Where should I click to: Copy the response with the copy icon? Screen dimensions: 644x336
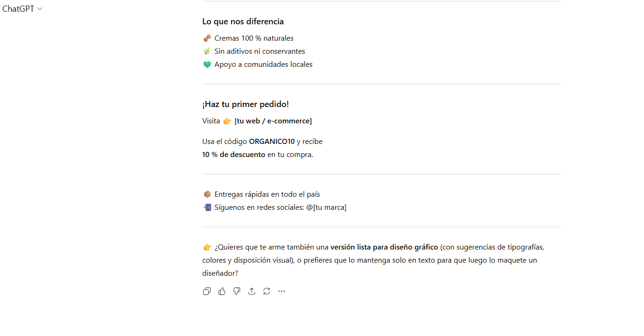207,291
